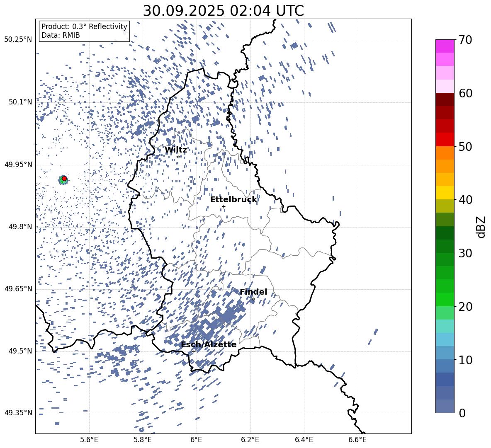
Task: Select the Wiltz city label
Action: pyautogui.click(x=176, y=150)
